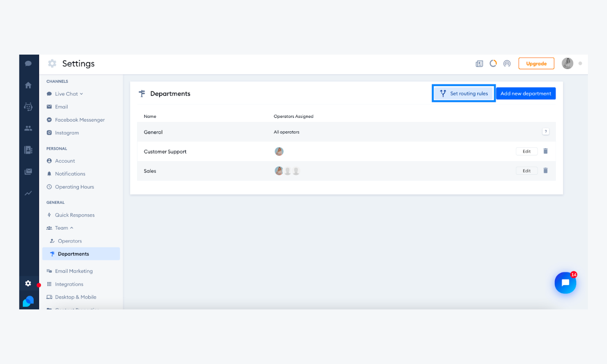Open the conversations chat bubble icon
Screen dimensions: 607x364
pyautogui.click(x=28, y=64)
